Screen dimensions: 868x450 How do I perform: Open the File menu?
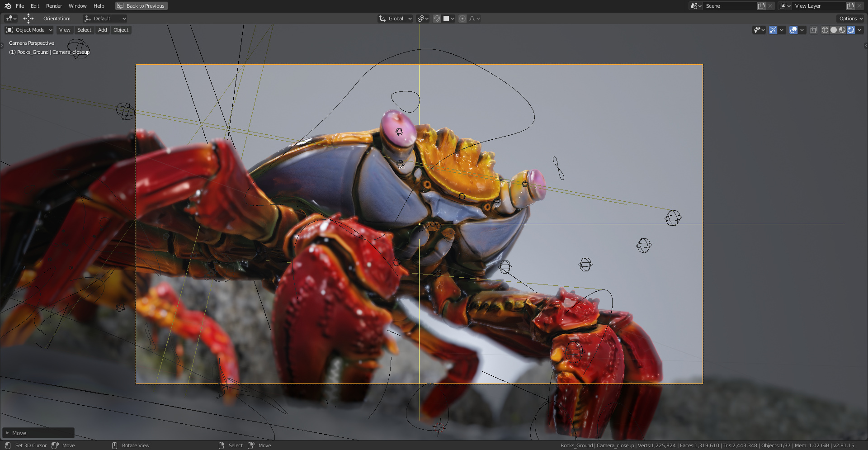coord(20,6)
